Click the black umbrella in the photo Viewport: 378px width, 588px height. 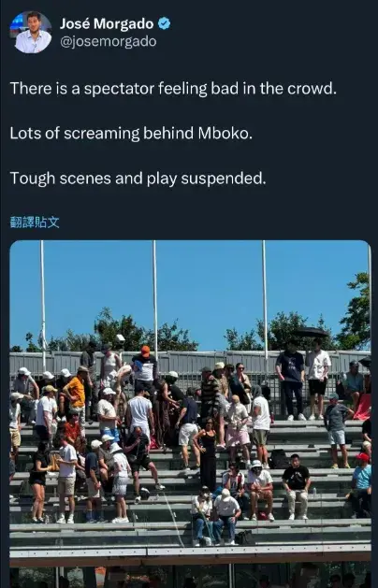(310, 332)
